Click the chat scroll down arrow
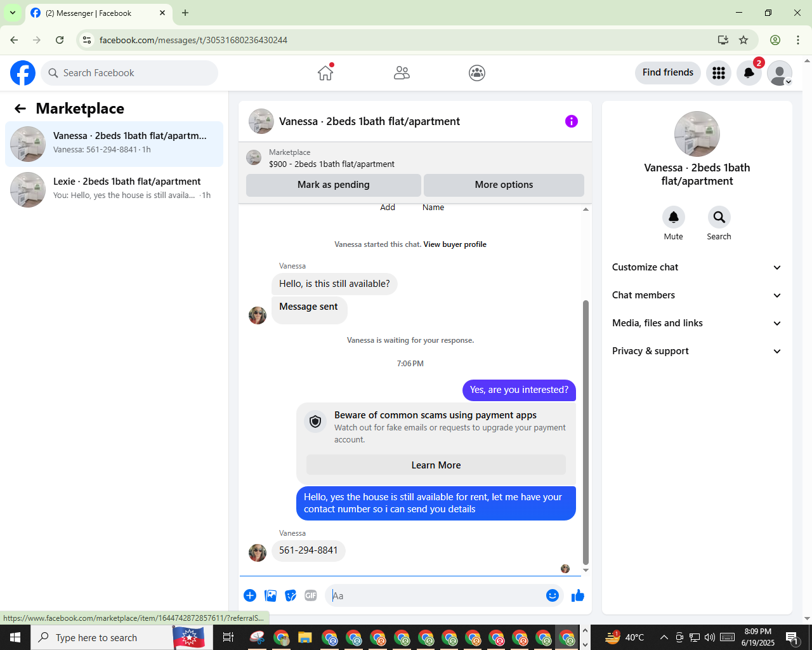Viewport: 812px width, 650px height. (x=586, y=570)
